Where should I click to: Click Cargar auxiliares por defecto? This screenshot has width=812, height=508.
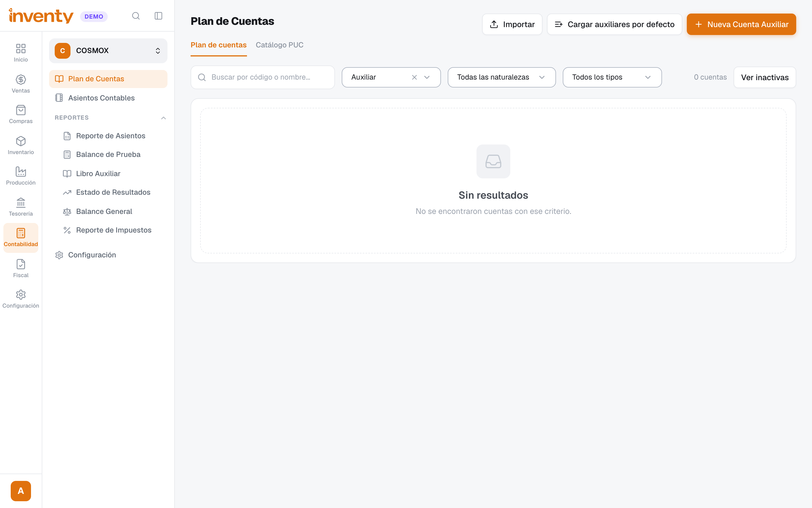pos(614,24)
